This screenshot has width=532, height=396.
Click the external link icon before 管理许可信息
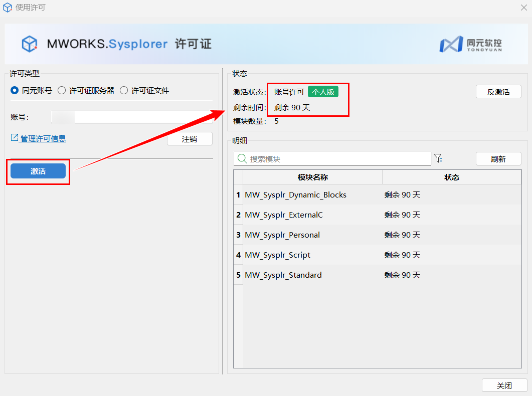14,137
